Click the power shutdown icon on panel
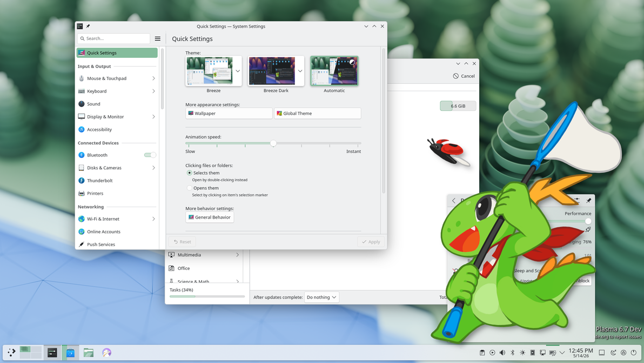Screen dimensions: 644x363 634,353
